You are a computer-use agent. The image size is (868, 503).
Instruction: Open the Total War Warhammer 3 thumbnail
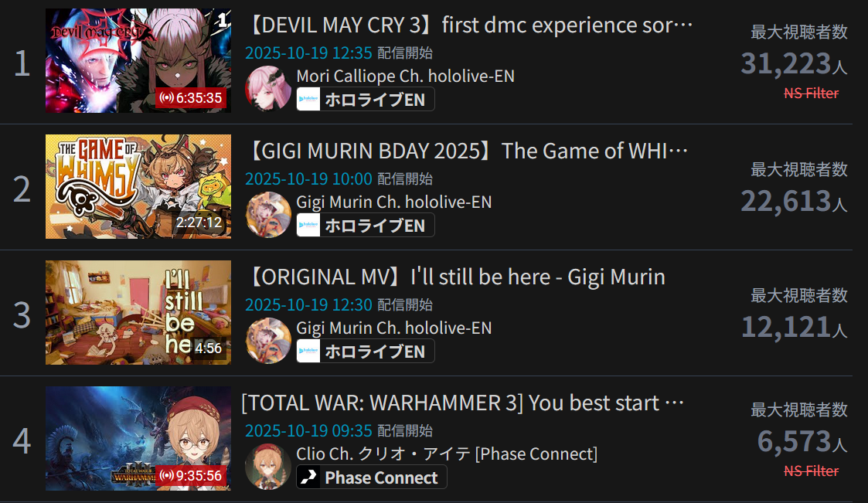coord(138,438)
